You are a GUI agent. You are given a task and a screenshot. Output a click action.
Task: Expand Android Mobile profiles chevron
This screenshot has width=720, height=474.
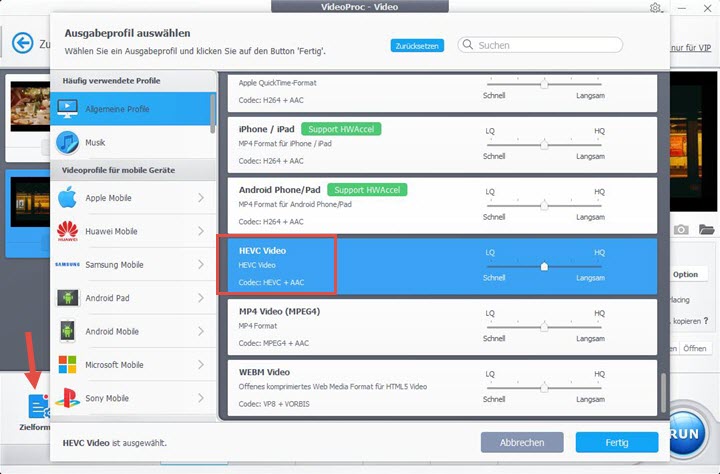point(201,331)
